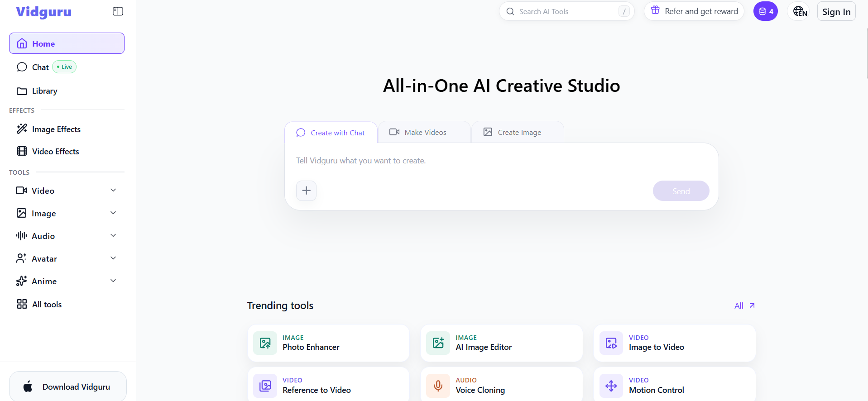Viewport: 868px width, 401px height.
Task: Click the All-in-One AI Creative Studio heading
Action: 501,86
